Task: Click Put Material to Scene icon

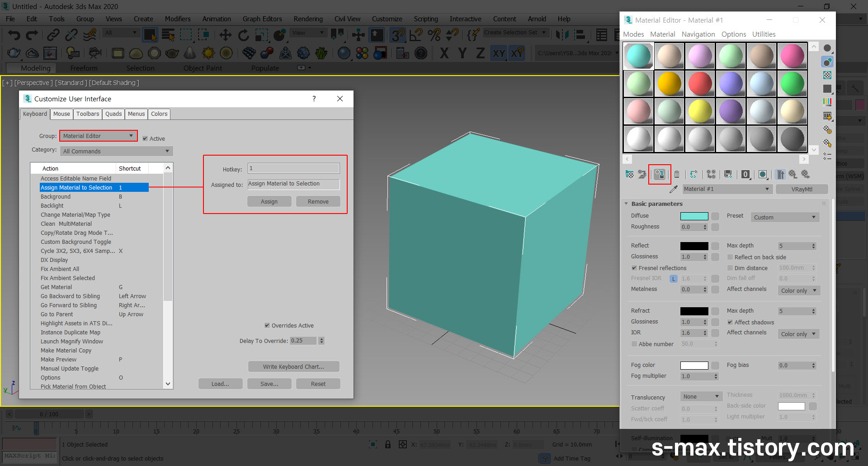Action: 642,174
